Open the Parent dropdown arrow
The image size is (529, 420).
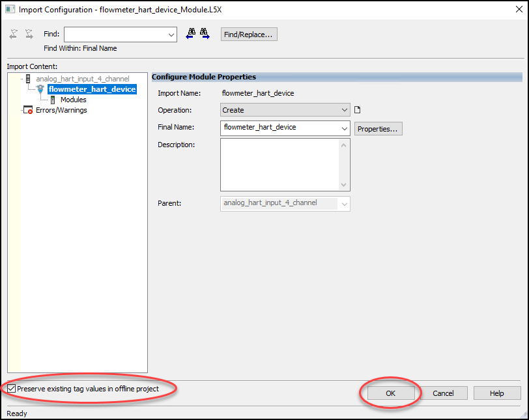tap(344, 204)
